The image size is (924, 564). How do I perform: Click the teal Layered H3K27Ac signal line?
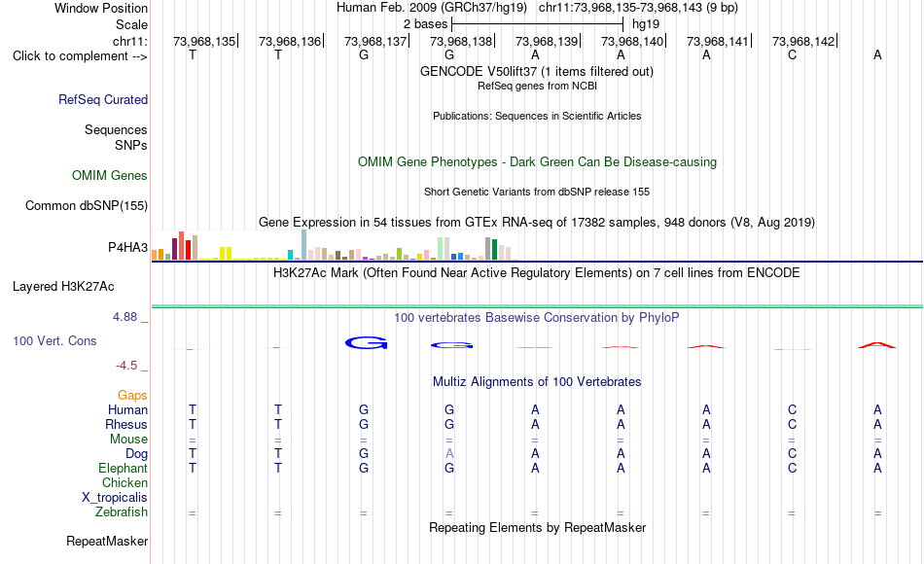[537, 306]
